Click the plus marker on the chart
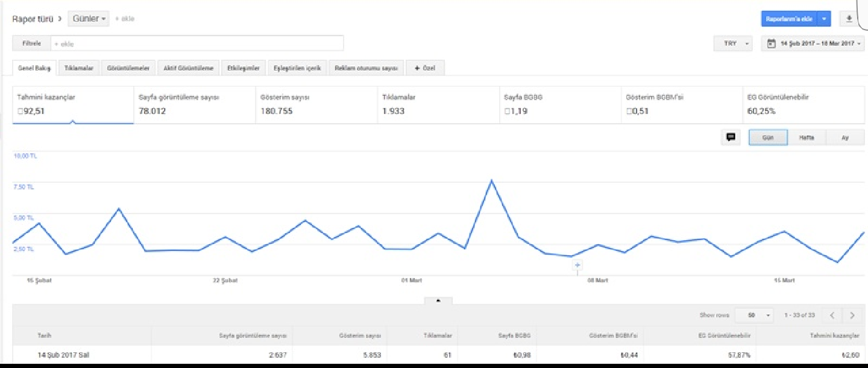This screenshot has height=368, width=868. [577, 265]
